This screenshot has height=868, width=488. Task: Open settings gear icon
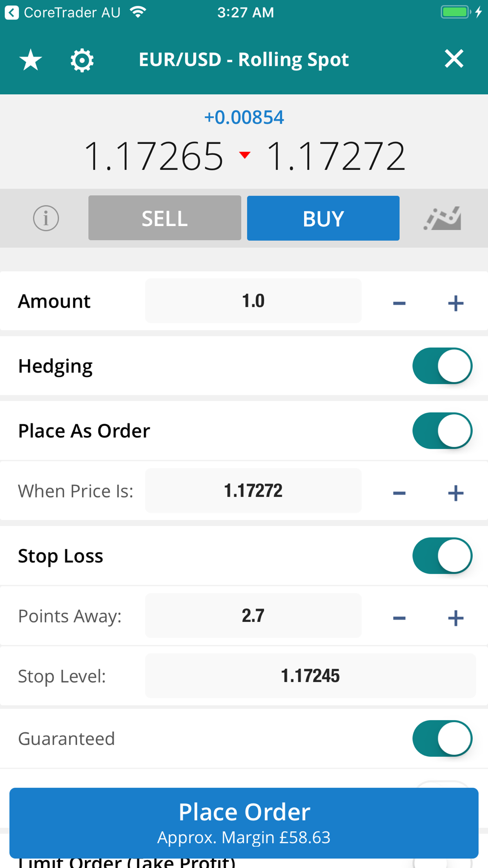click(x=82, y=60)
